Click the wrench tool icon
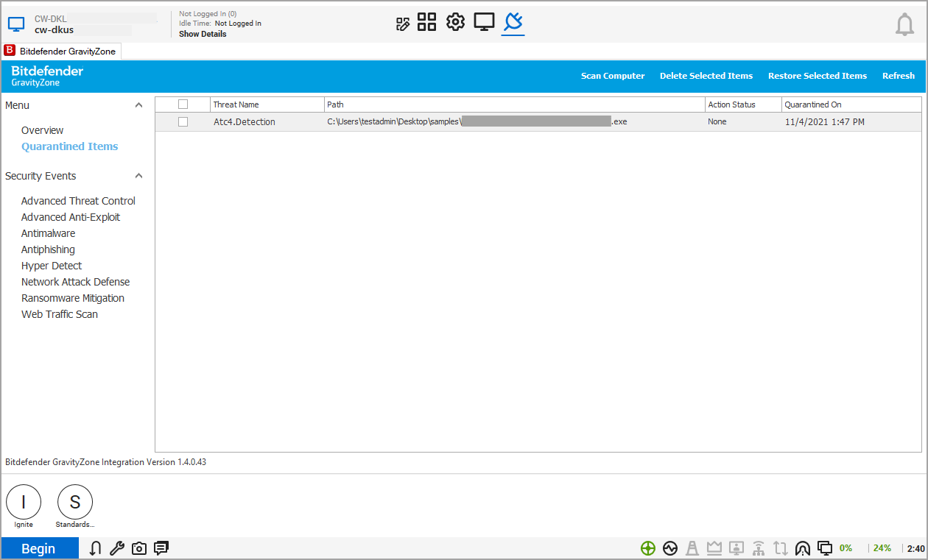928x560 pixels. (x=116, y=548)
